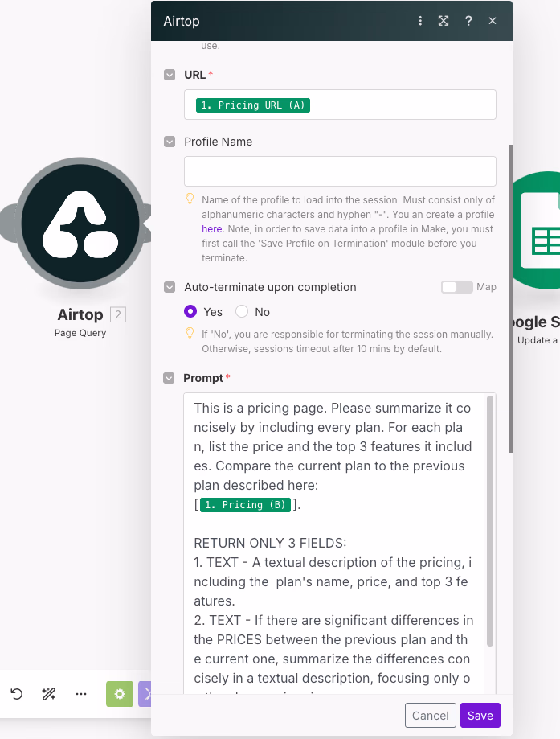Open the Airtop panel three-dot options menu
Screen dimensions: 560x739
(420, 21)
